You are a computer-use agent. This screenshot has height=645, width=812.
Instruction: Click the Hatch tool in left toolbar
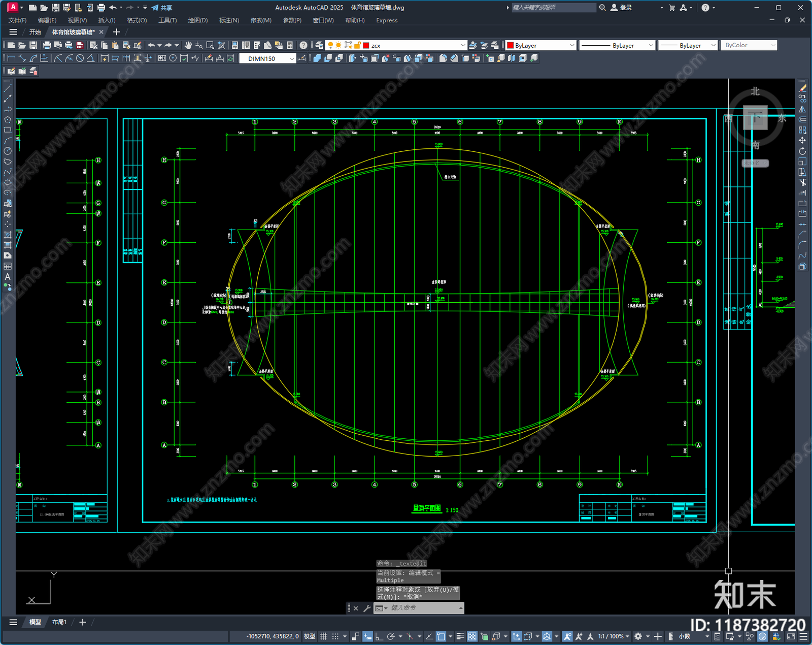[8, 235]
